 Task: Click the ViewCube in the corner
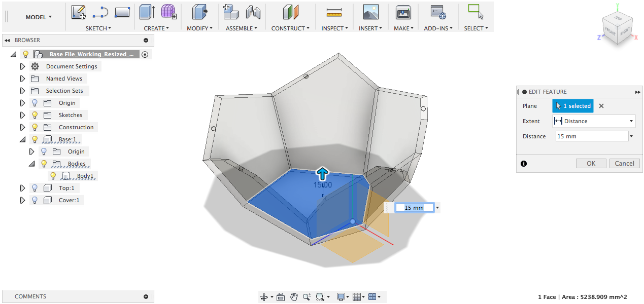[617, 28]
